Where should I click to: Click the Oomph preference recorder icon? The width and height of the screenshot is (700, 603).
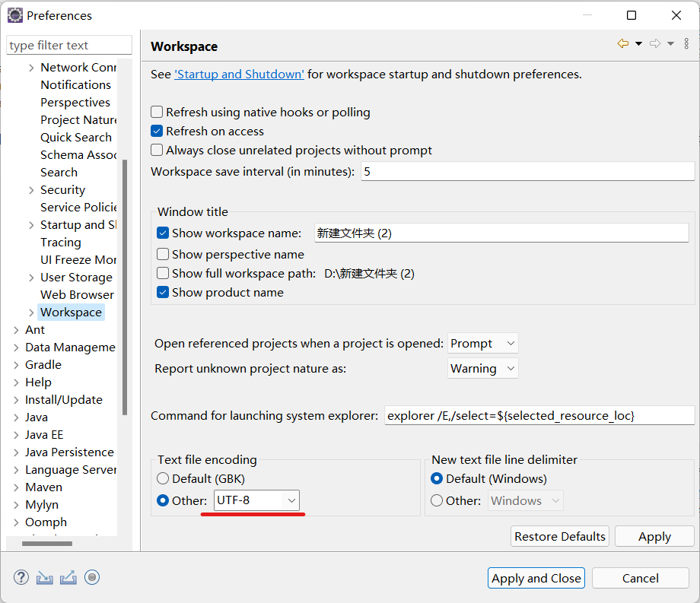(92, 578)
